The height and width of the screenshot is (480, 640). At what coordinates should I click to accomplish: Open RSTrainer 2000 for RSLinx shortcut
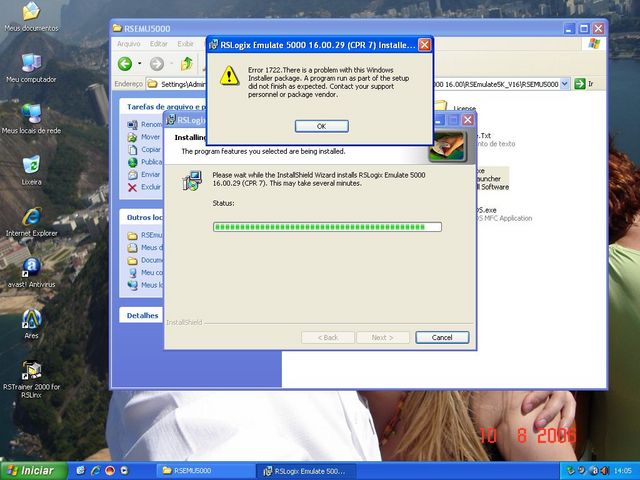tap(31, 380)
